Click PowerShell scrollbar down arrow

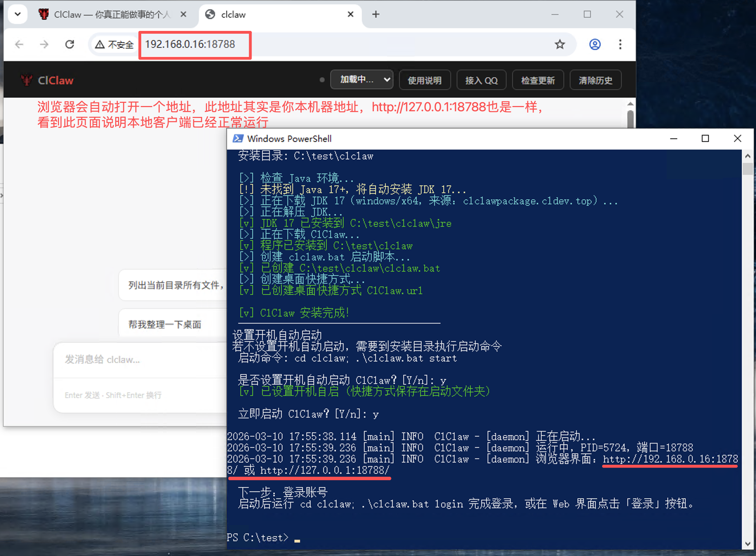point(748,544)
